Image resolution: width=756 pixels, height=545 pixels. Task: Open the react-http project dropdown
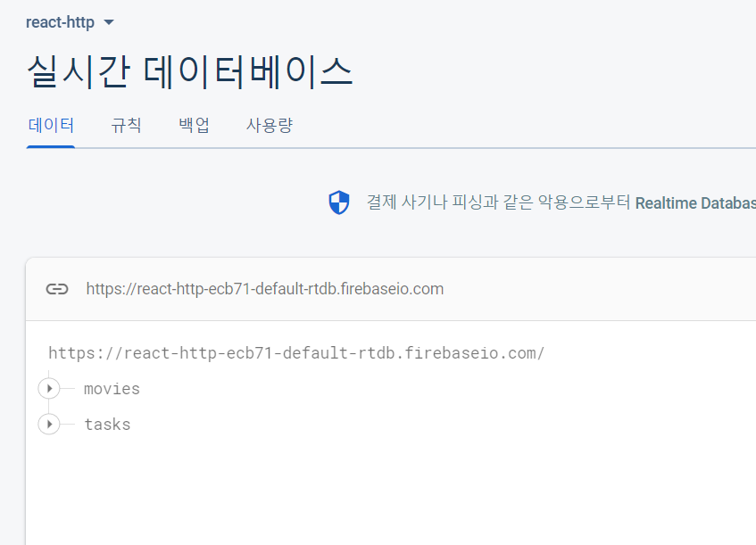pos(70,22)
